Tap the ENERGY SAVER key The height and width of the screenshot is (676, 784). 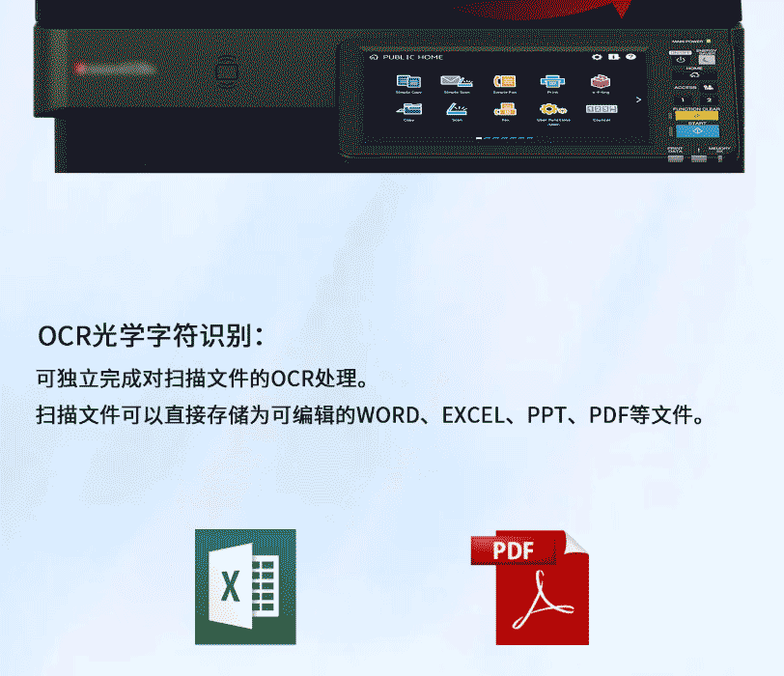pyautogui.click(x=707, y=60)
